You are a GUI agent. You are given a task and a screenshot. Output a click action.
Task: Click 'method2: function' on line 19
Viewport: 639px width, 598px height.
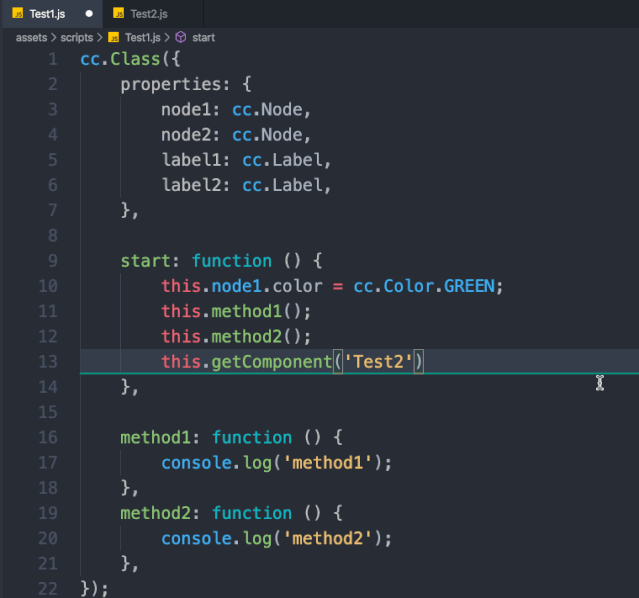[206, 513]
